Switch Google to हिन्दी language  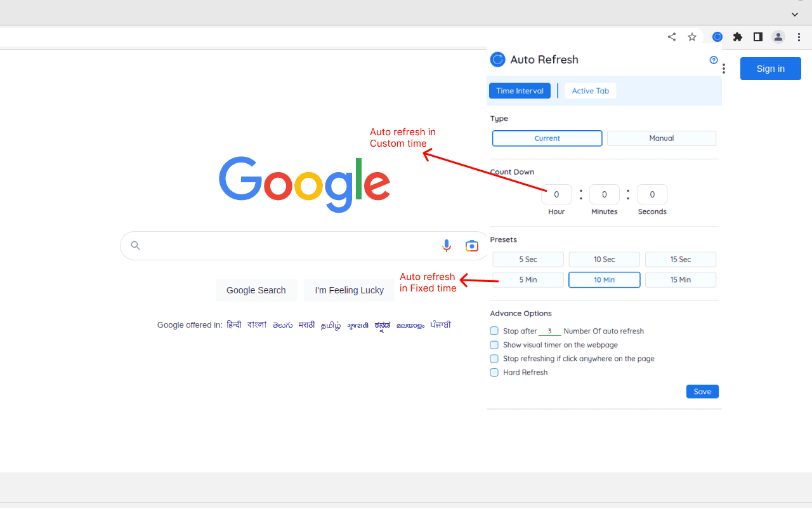point(234,324)
